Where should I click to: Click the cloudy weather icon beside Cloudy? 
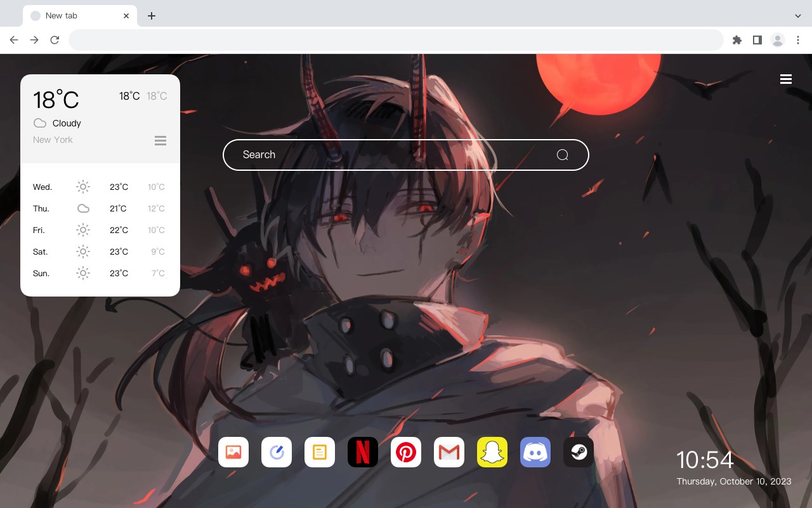40,123
